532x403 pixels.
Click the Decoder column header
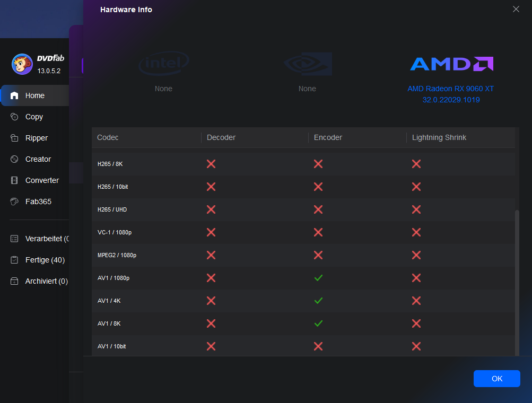pyautogui.click(x=221, y=137)
